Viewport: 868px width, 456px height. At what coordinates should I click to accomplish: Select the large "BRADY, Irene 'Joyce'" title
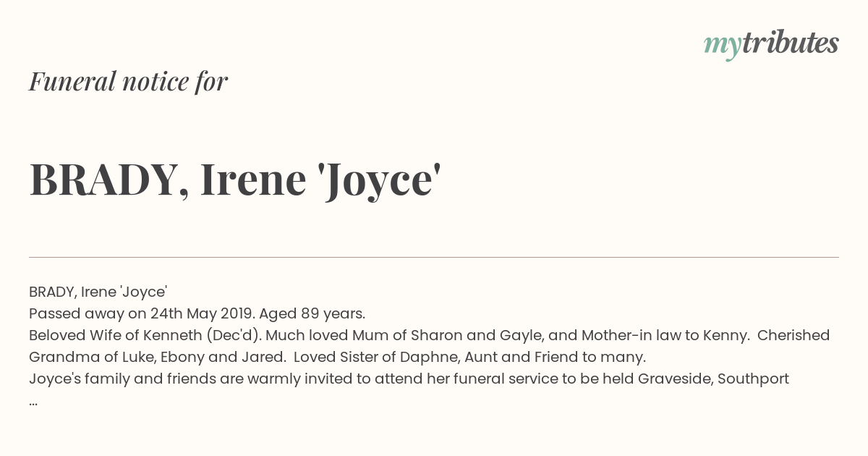[x=235, y=180]
